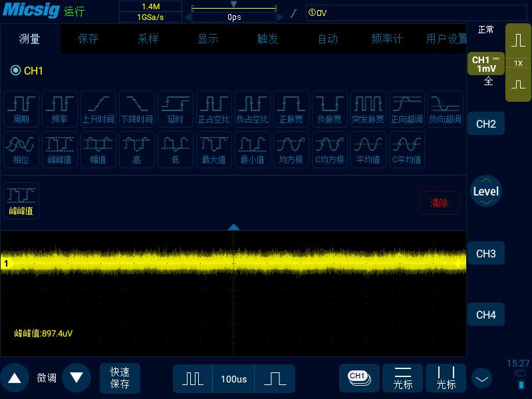Select the 相位 phase measurement icon
The image size is (532, 399).
[x=21, y=150]
